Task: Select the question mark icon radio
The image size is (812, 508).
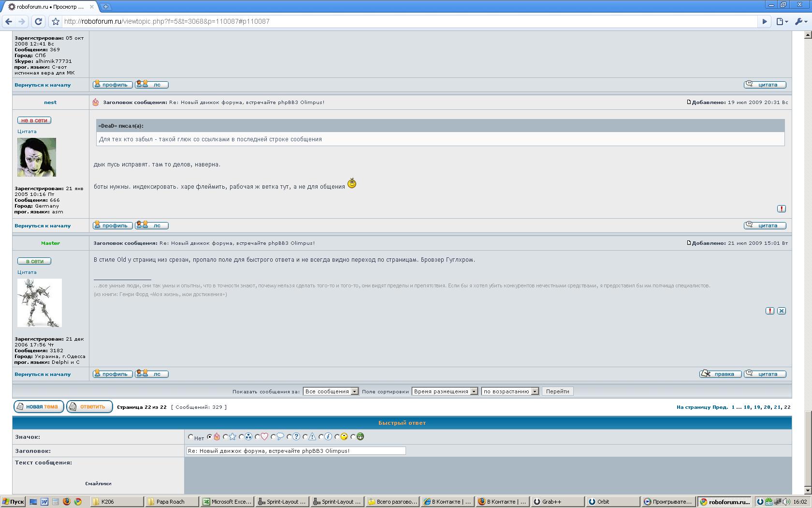Action: (x=289, y=437)
